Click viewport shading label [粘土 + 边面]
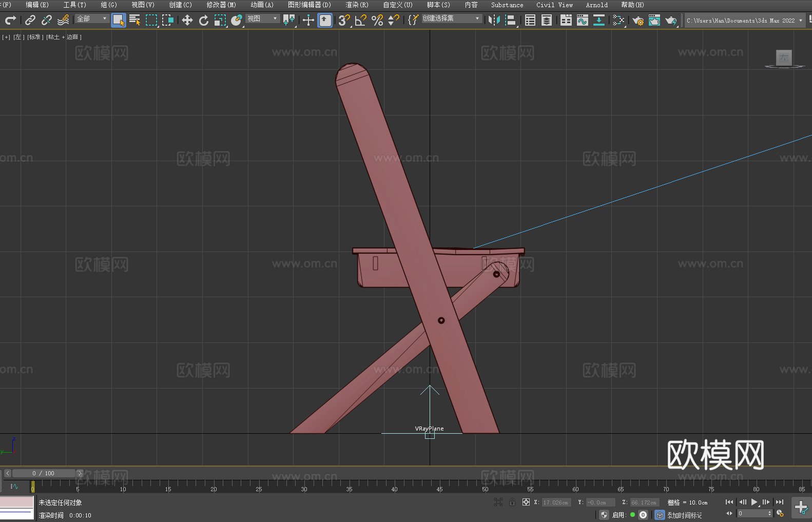This screenshot has height=522, width=812. (64, 37)
